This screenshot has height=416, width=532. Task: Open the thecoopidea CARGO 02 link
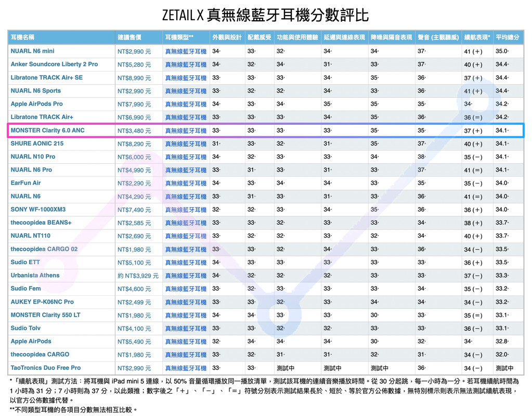(44, 249)
